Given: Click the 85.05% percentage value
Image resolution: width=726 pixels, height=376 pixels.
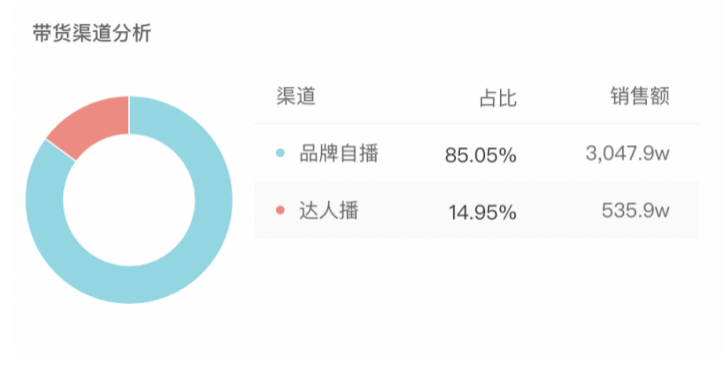Looking at the screenshot, I should tap(481, 155).
